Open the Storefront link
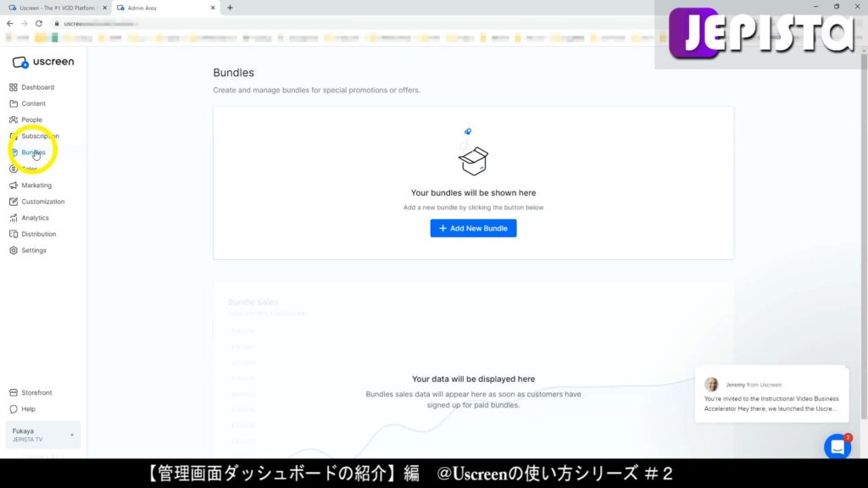 coord(36,393)
